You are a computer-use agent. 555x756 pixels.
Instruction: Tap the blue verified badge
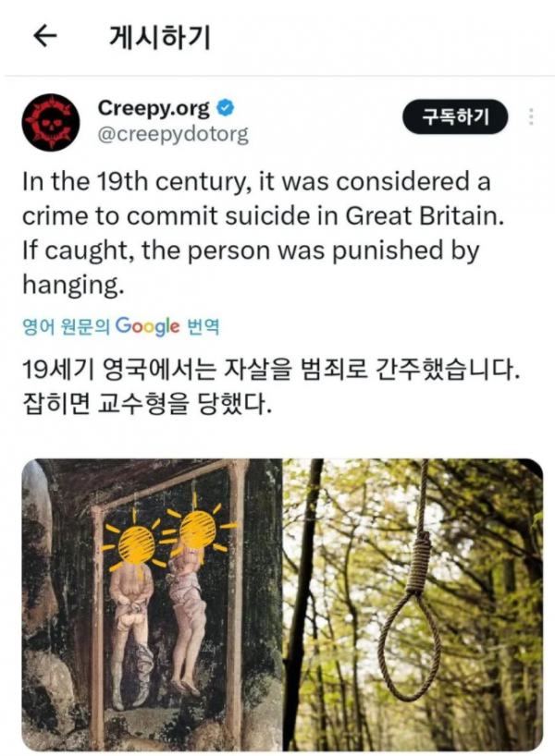pos(226,107)
